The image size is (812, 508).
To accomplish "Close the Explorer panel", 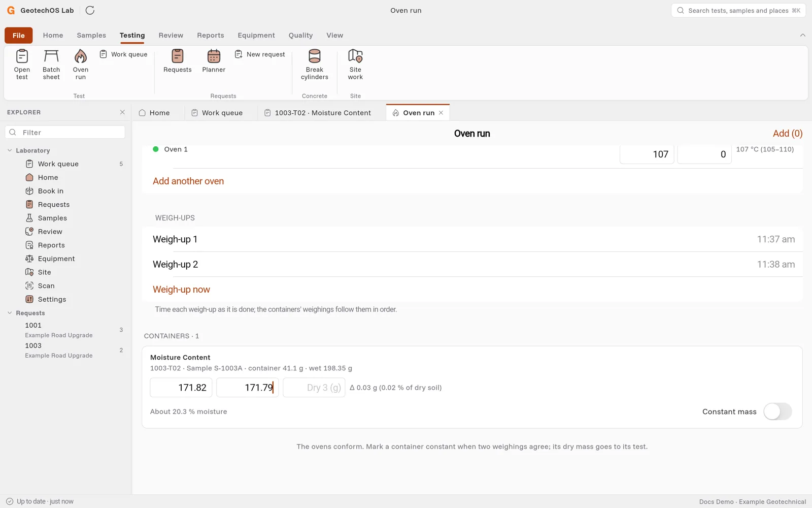I will click(x=122, y=112).
